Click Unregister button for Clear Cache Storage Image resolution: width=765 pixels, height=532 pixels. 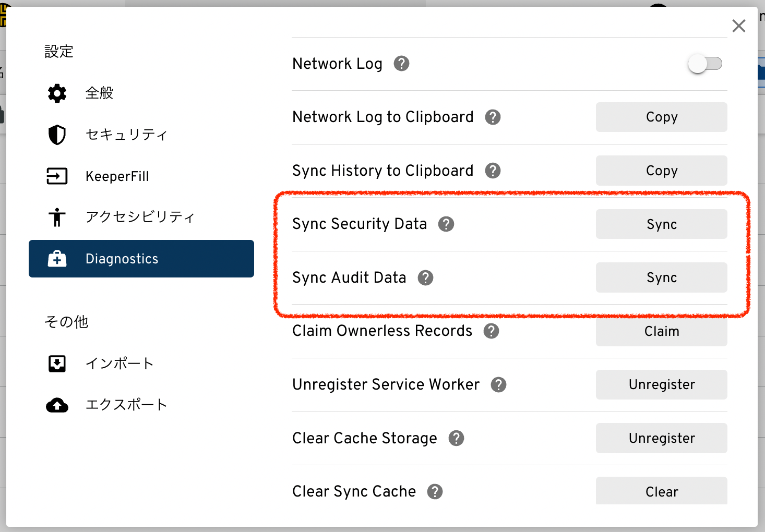coord(662,438)
